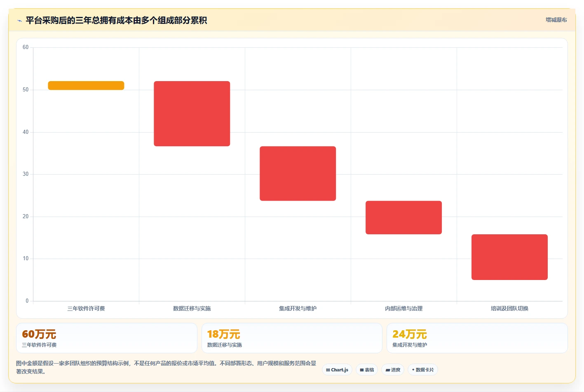Click the footnote starting 图中金额是假设
The width and height of the screenshot is (584, 392).
(x=166, y=367)
